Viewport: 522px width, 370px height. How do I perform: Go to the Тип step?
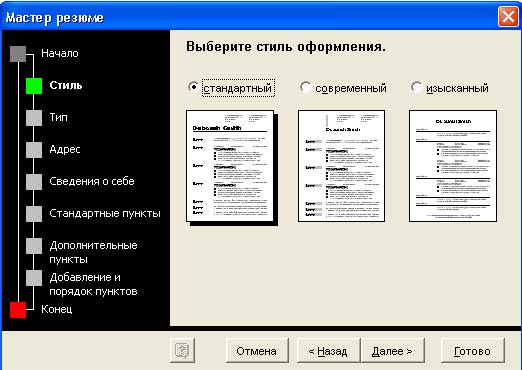(x=59, y=117)
